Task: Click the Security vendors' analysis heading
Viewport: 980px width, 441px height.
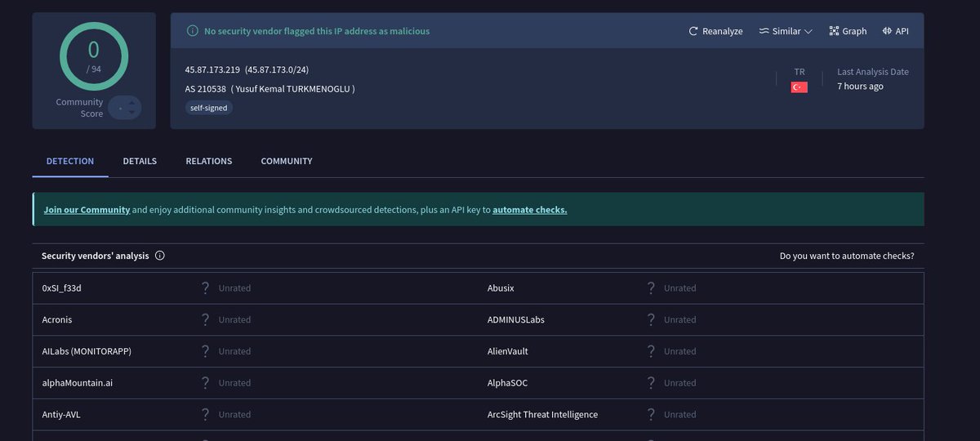Action: (96, 256)
